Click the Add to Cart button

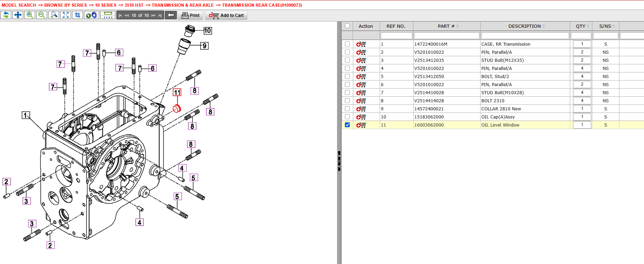coord(226,15)
